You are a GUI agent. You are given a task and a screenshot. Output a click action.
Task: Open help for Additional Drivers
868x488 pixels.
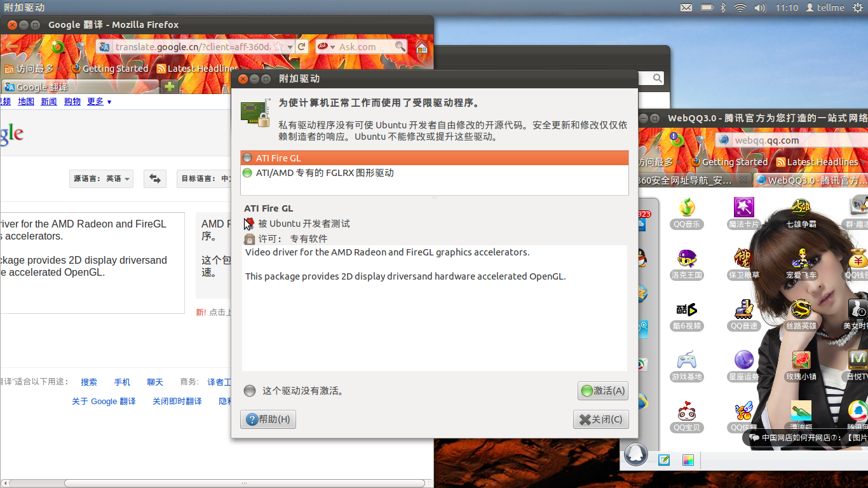pyautogui.click(x=268, y=419)
